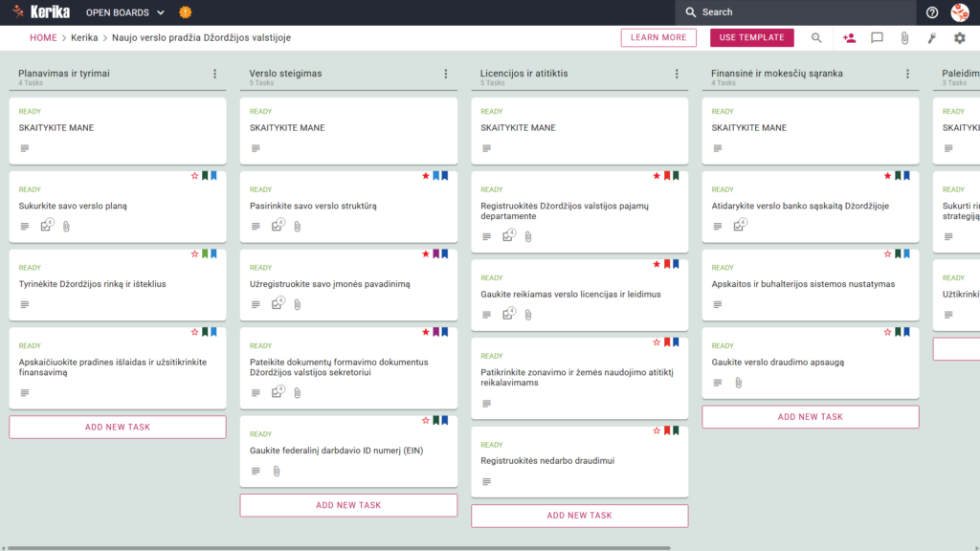Open board search magnifier icon
This screenshot has height=551, width=980.
click(x=816, y=38)
